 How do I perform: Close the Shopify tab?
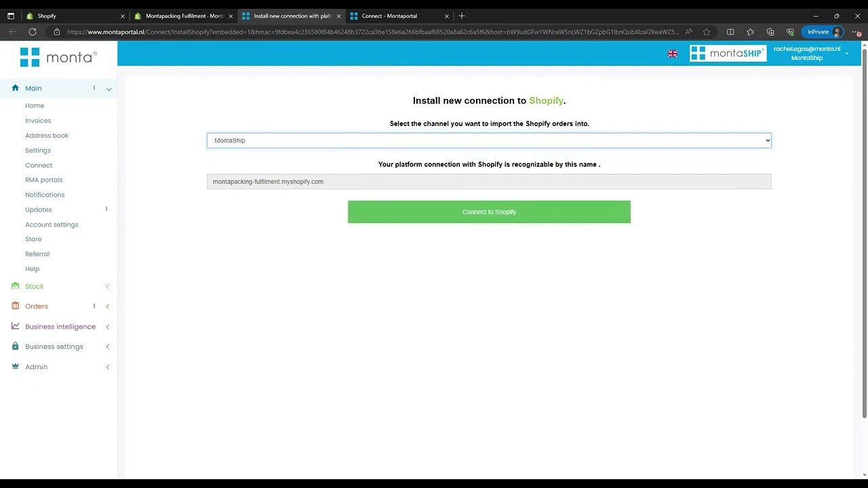(x=123, y=16)
